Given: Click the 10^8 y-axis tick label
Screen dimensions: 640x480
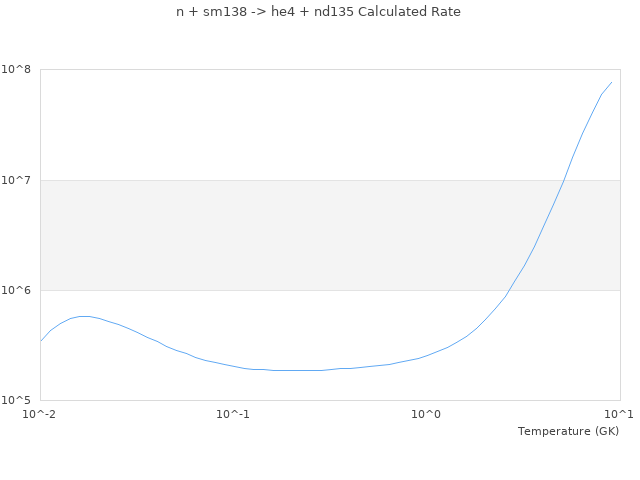Looking at the screenshot, I should point(19,70).
